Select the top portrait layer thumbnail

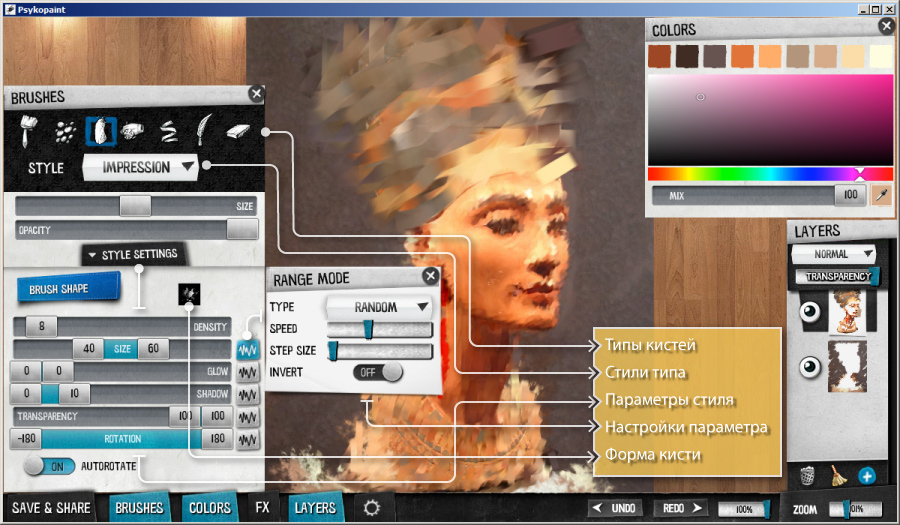(848, 312)
